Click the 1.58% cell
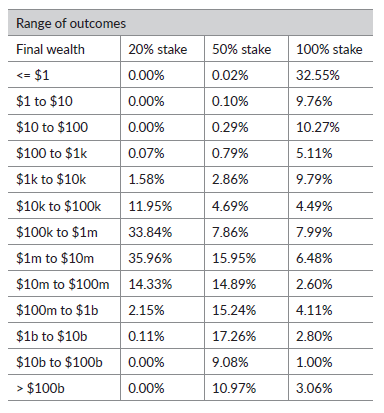The width and height of the screenshot is (384, 413). [x=146, y=179]
